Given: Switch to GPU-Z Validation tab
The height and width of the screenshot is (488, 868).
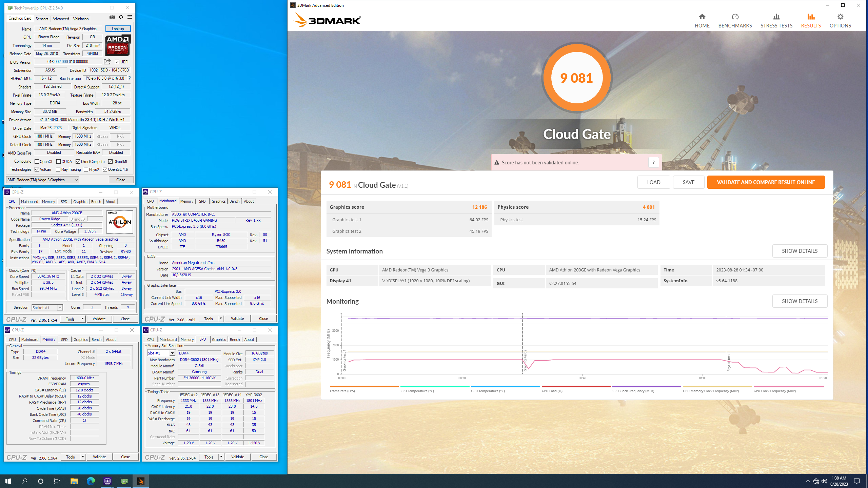Looking at the screenshot, I should (81, 19).
